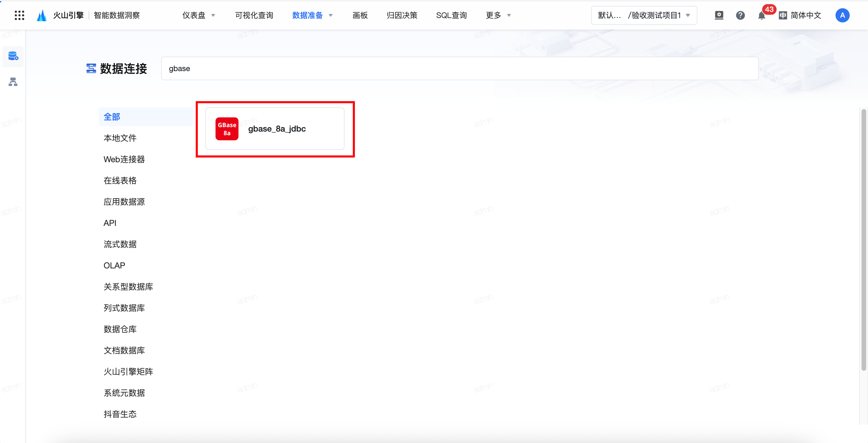Image resolution: width=868 pixels, height=443 pixels.
Task: Select the 数据仓库 category
Action: (120, 329)
